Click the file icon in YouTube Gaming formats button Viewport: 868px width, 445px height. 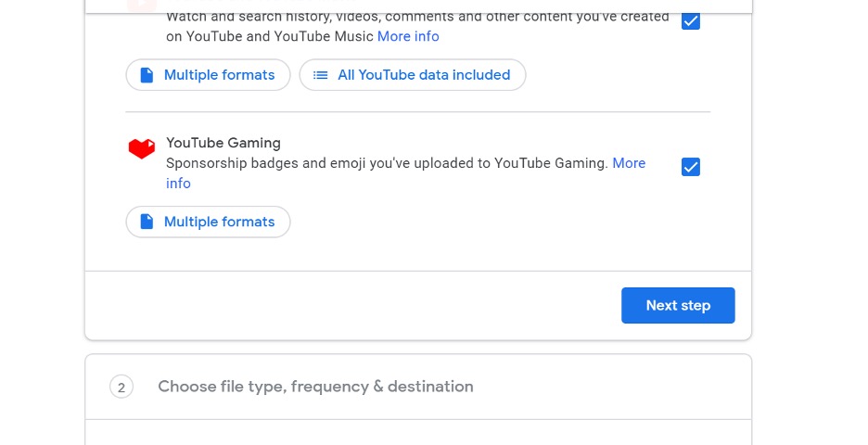click(x=147, y=222)
